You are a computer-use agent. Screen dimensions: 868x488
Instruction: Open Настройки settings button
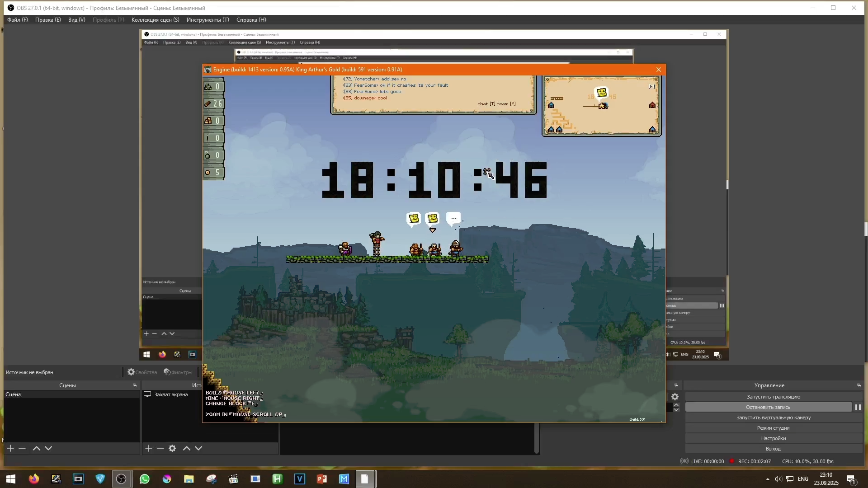[x=773, y=438]
